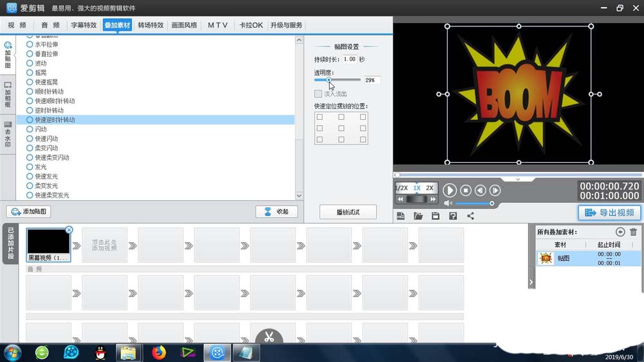Step back one frame in preview
The height and width of the screenshot is (362, 644).
point(480,190)
